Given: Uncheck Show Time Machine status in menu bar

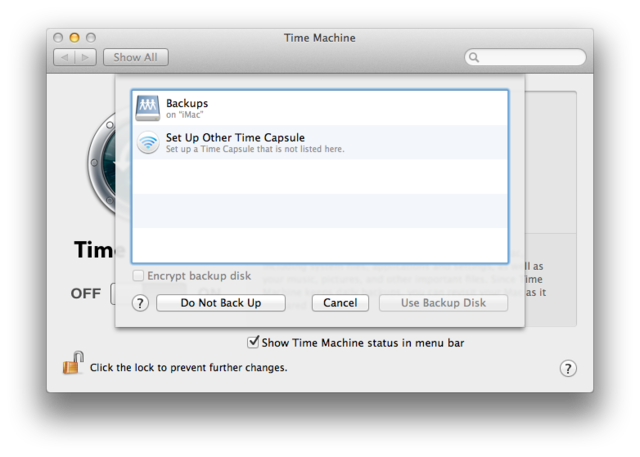Looking at the screenshot, I should 253,342.
